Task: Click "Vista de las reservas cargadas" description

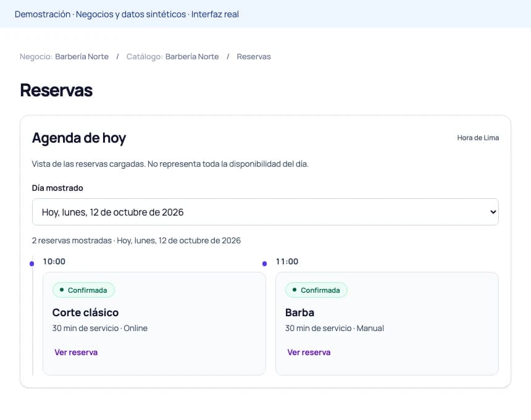Action: 170,164
